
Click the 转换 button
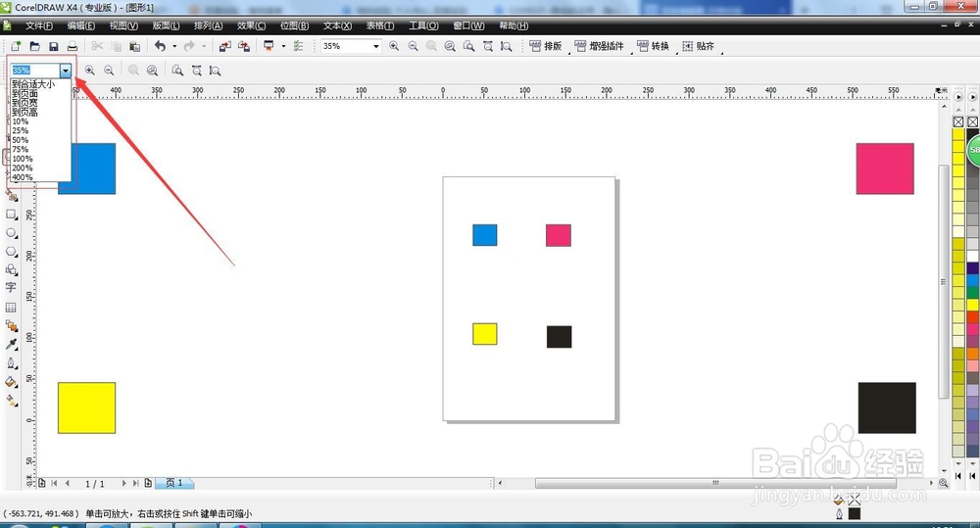coord(653,46)
